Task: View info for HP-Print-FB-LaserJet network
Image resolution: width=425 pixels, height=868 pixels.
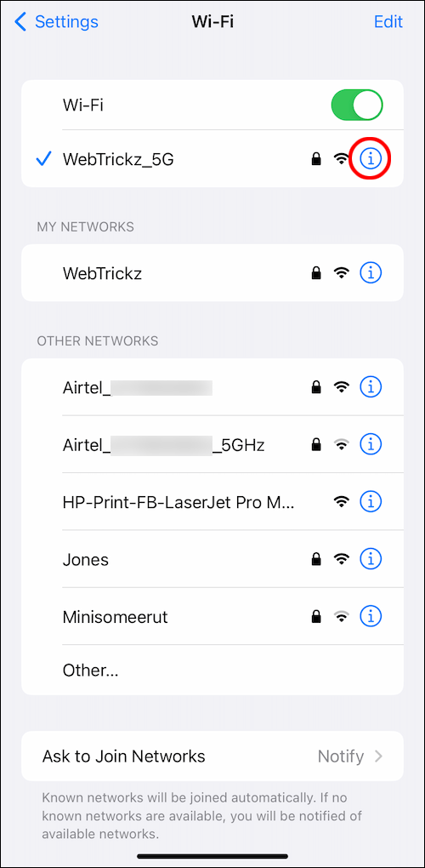Action: [371, 501]
